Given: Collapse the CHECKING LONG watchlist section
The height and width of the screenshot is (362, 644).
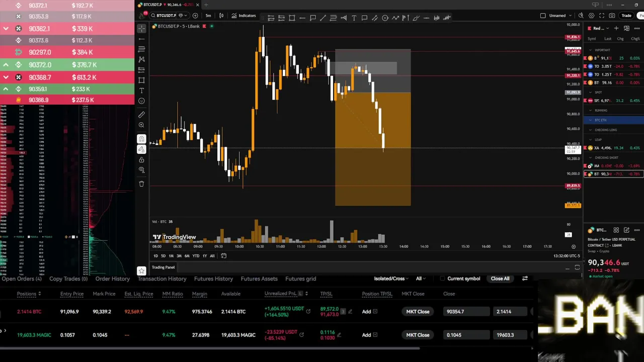Looking at the screenshot, I should pyautogui.click(x=591, y=130).
